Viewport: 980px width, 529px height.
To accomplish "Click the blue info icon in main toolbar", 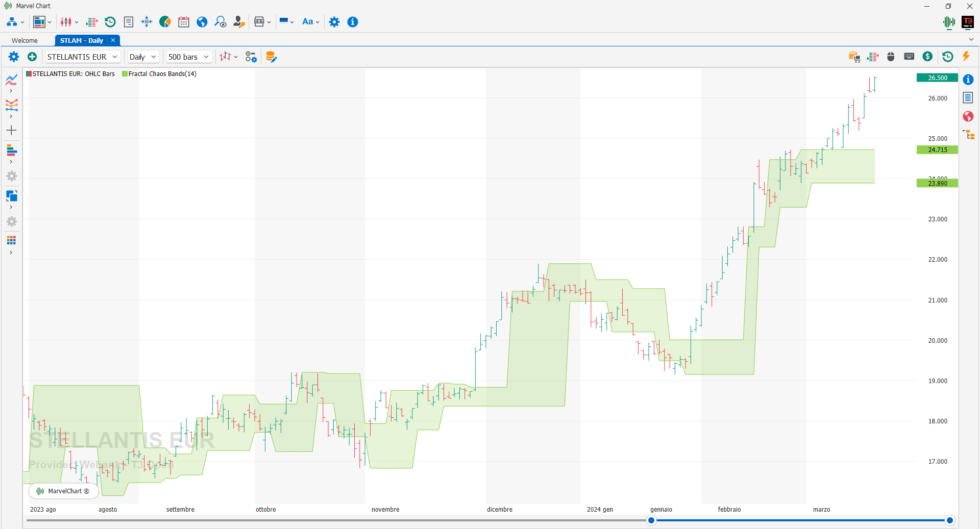I will pyautogui.click(x=353, y=22).
